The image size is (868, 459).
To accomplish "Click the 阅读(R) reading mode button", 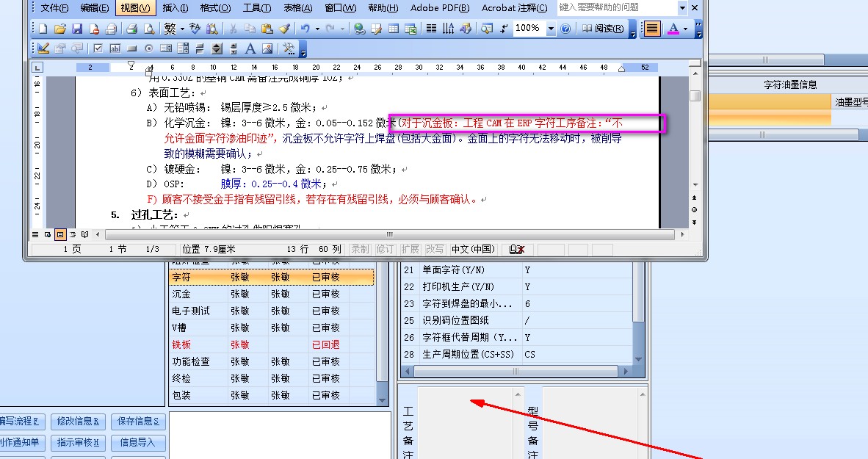I will coord(603,28).
